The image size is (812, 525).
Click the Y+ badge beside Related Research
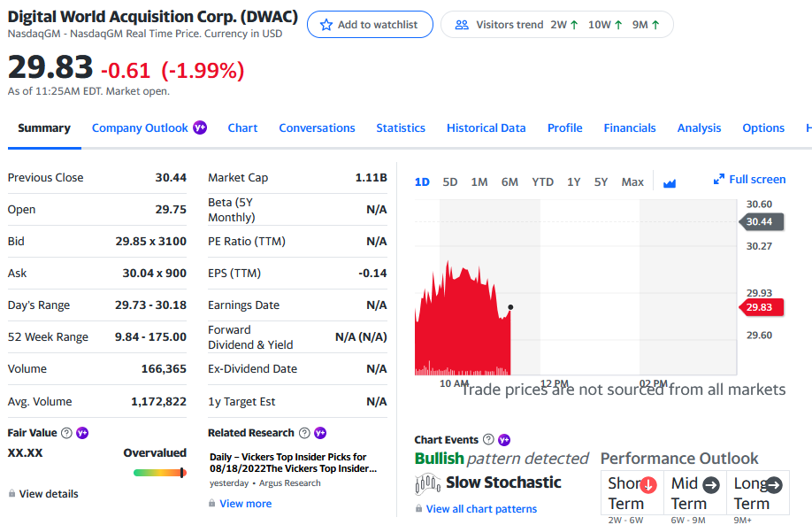tap(320, 433)
